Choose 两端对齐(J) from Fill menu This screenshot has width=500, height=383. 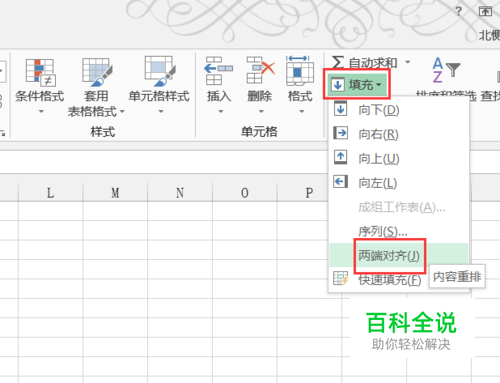point(399,255)
